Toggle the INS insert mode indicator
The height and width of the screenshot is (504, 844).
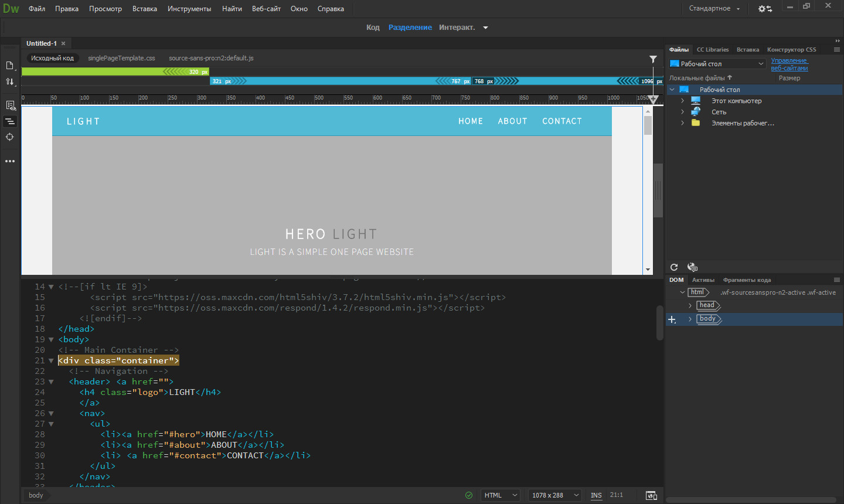[x=596, y=496]
